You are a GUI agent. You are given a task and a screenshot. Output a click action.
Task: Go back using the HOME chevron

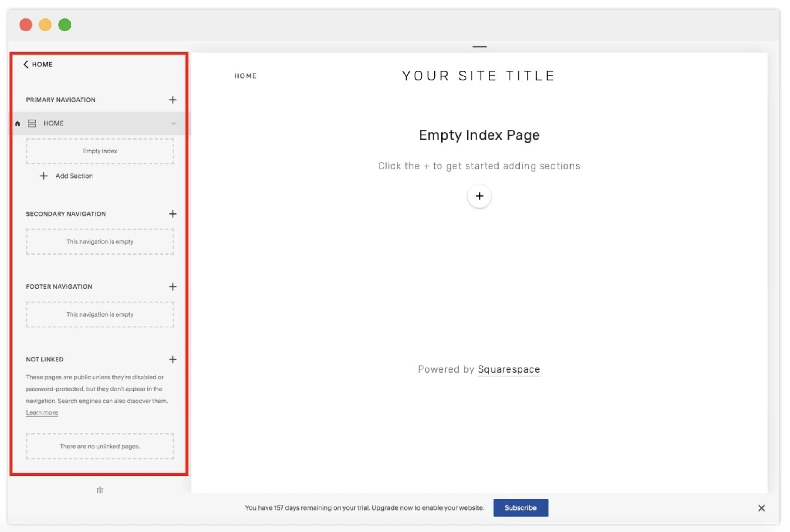tap(26, 64)
